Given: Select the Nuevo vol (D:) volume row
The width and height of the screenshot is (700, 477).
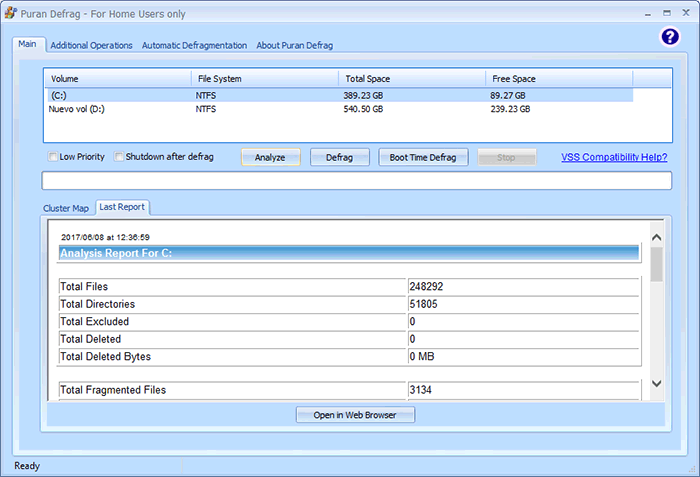Looking at the screenshot, I should coord(120,108).
